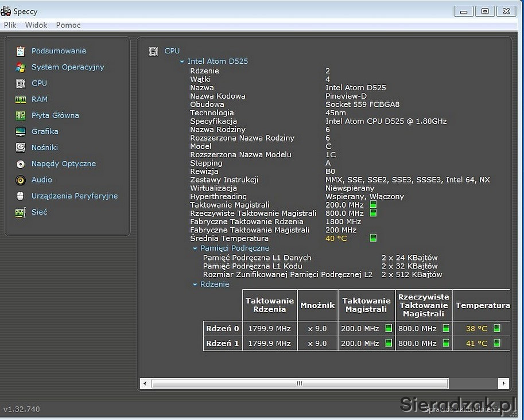Collapse the Rdzenie section arrow
The height and width of the screenshot is (420, 524).
(x=195, y=285)
